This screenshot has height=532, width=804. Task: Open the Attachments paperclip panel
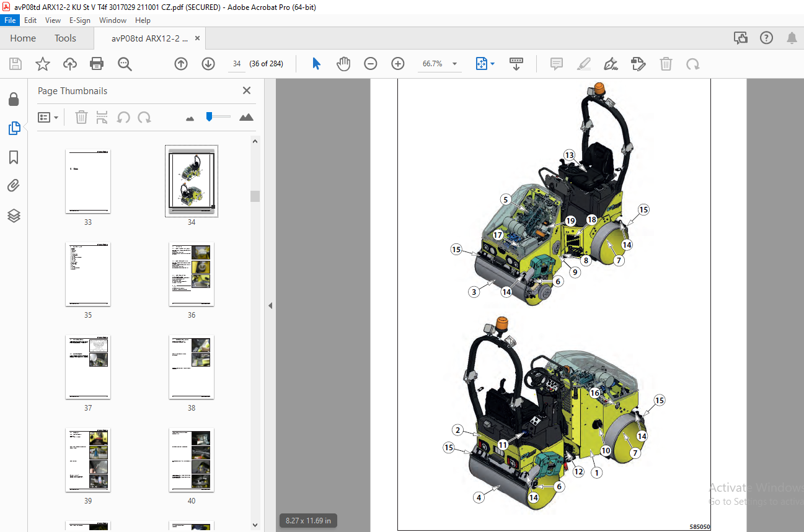(x=14, y=186)
